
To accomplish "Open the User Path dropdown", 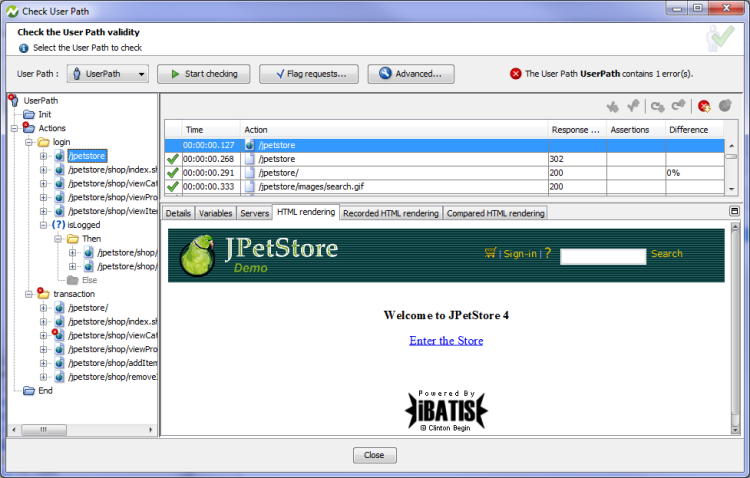I will pyautogui.click(x=110, y=74).
